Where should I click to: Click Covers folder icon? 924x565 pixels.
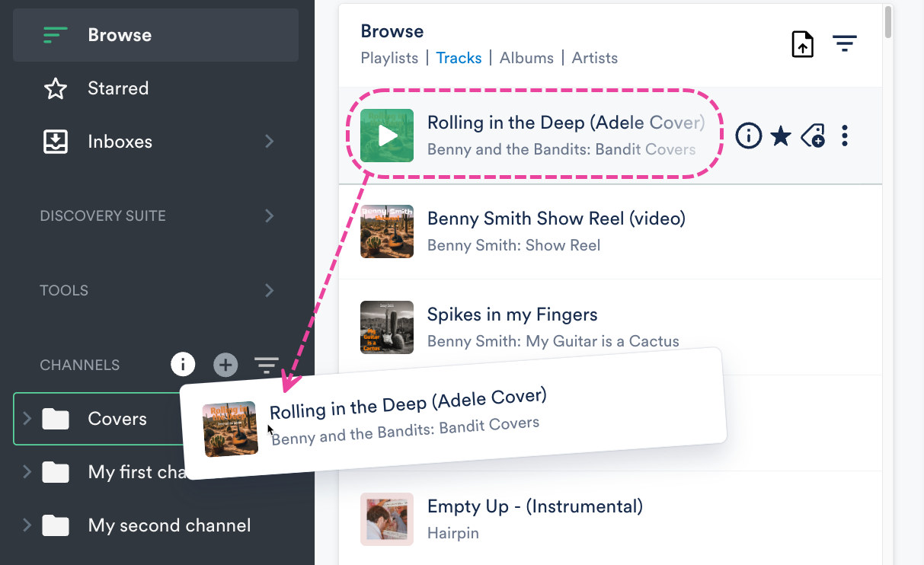click(56, 419)
